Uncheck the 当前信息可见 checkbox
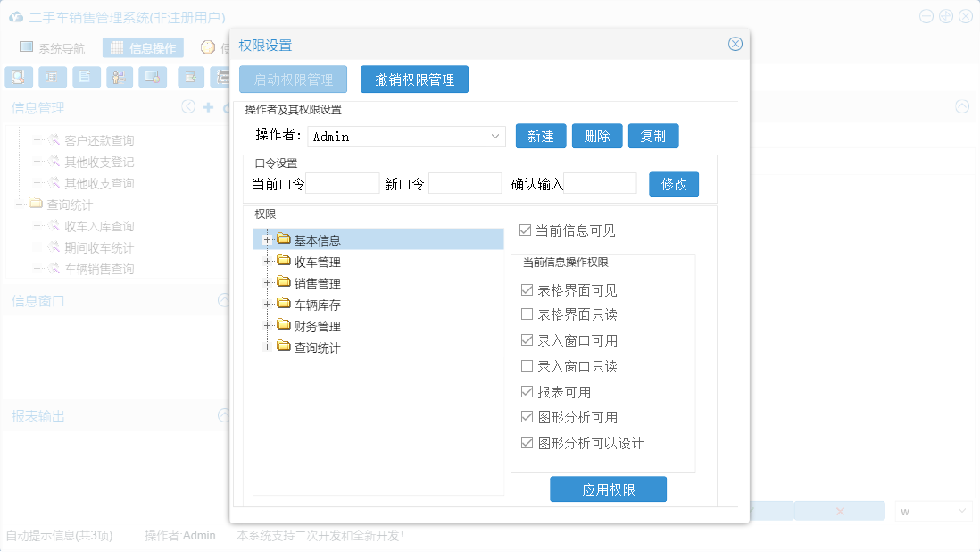Screen dimensions: 980x552 point(525,230)
